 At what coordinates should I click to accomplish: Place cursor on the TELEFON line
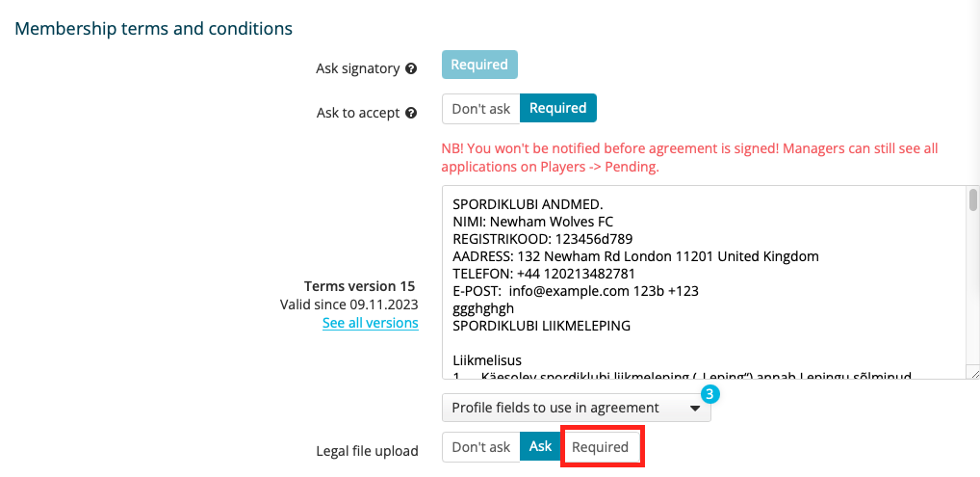[544, 274]
